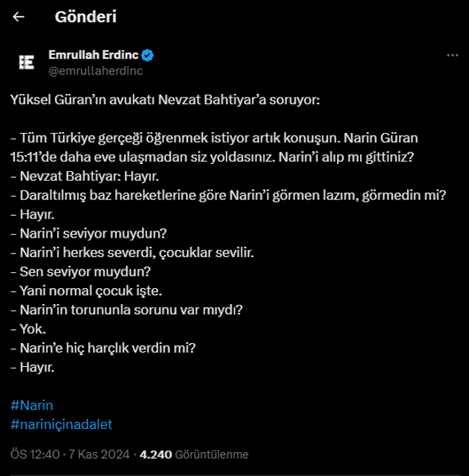Open the #nariniçinadalet hashtag
Screen dimensions: 469x476
tap(61, 425)
